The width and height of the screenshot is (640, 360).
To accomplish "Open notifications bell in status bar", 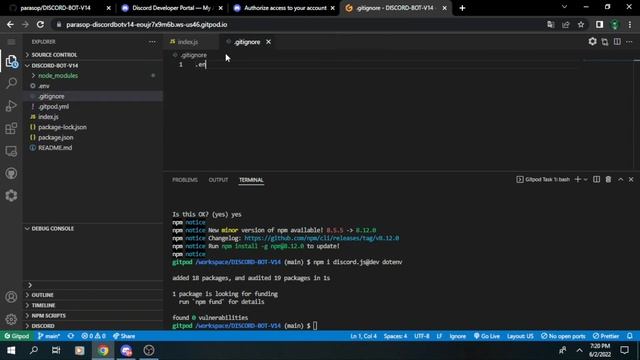I will click(x=630, y=336).
